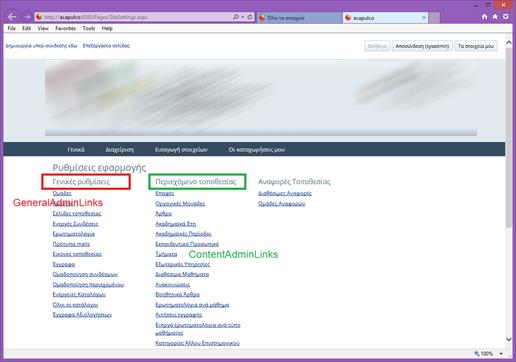
Task: Open the Ερωτηματολόγια ανά μάθημα link
Action: click(192, 305)
